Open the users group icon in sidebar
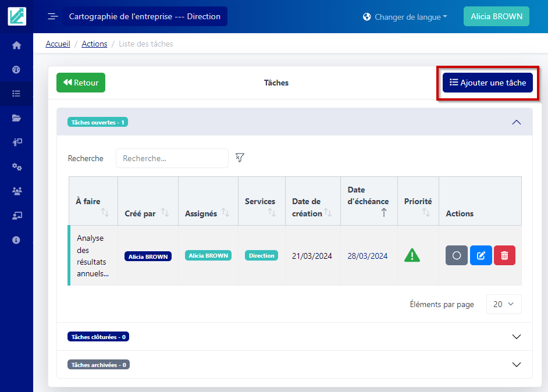Screen dimensions: 548x392 [16, 191]
